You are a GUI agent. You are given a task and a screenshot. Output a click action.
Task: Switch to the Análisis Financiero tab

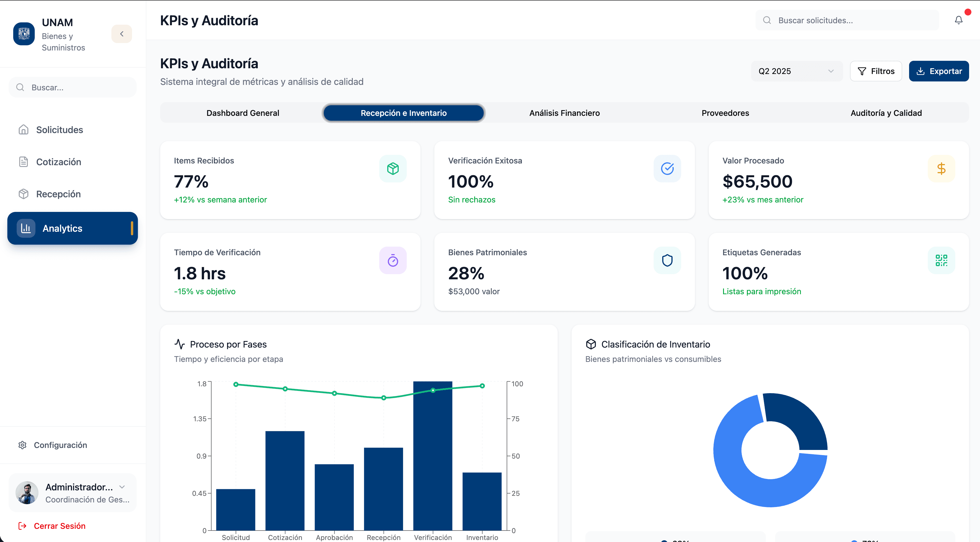(564, 113)
